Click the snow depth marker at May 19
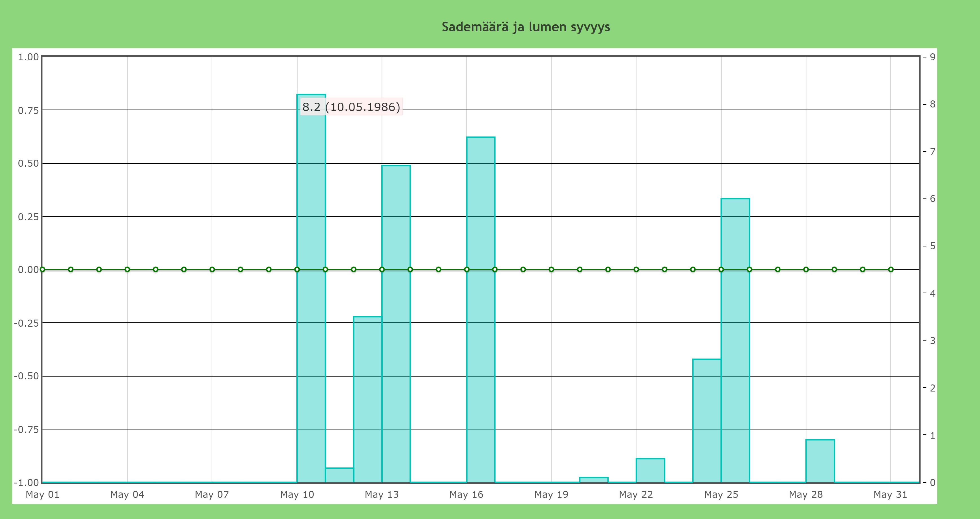Screen dimensions: 980x519 [551, 269]
